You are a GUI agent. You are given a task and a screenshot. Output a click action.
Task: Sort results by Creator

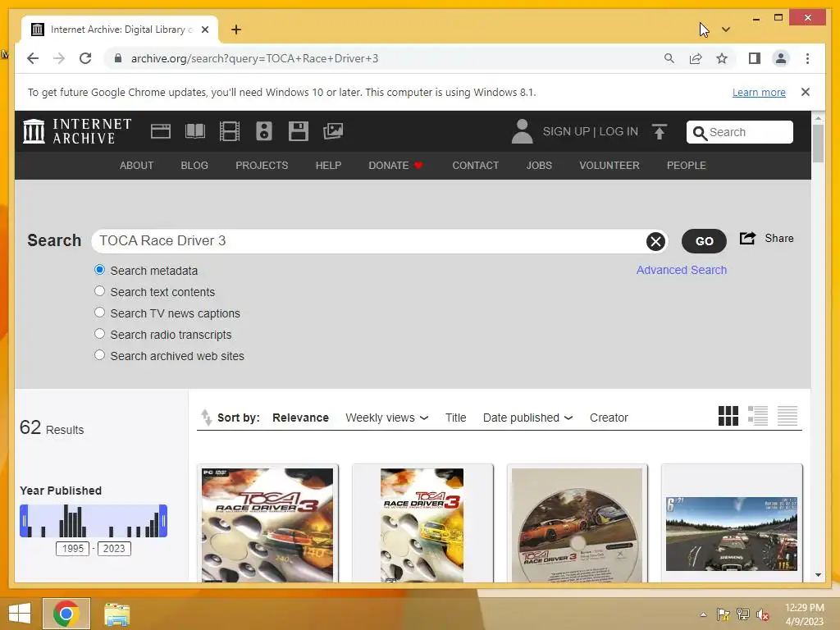pos(609,418)
